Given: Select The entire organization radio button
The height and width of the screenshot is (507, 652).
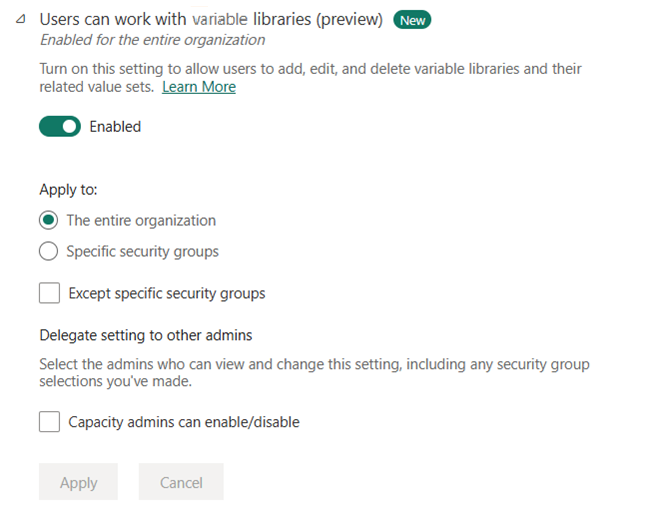Looking at the screenshot, I should pyautogui.click(x=48, y=221).
